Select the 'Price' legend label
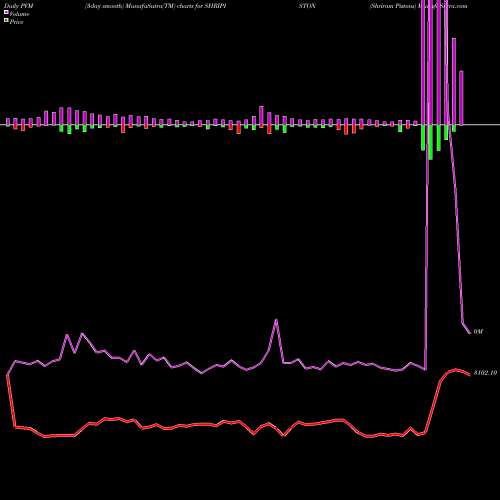 [x=16, y=22]
